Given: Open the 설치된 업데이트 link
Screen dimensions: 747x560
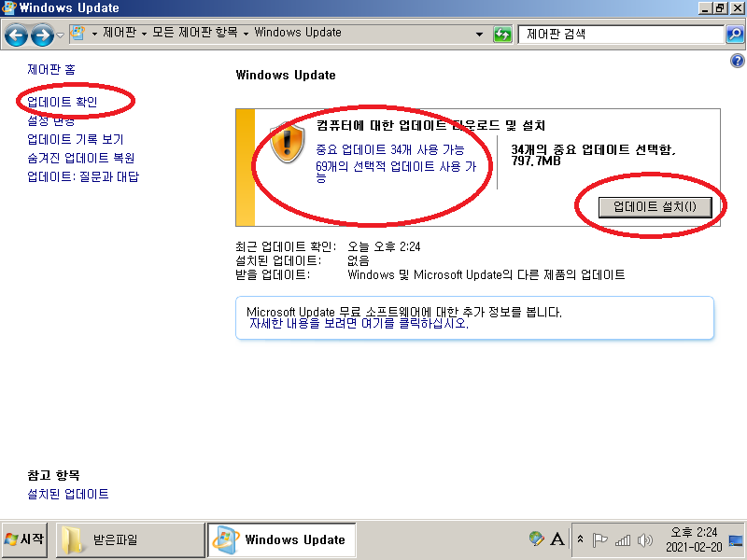Looking at the screenshot, I should click(x=67, y=494).
